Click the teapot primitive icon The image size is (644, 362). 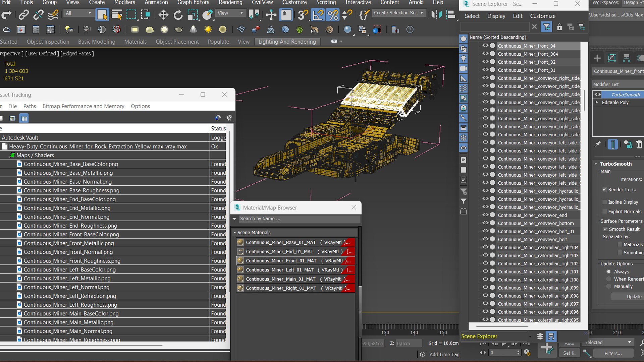click(x=179, y=29)
